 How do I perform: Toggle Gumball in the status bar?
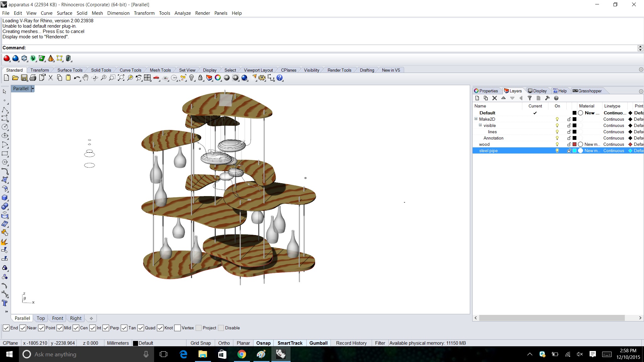coord(318,343)
